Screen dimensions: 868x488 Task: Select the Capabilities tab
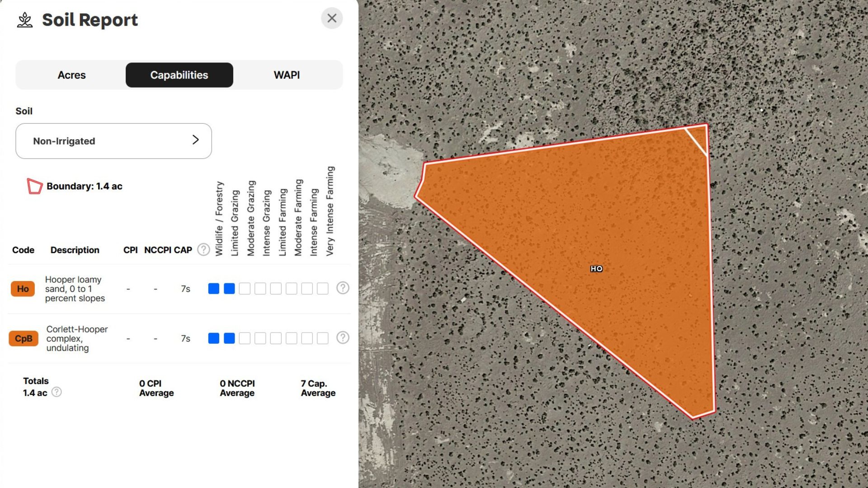(x=179, y=75)
